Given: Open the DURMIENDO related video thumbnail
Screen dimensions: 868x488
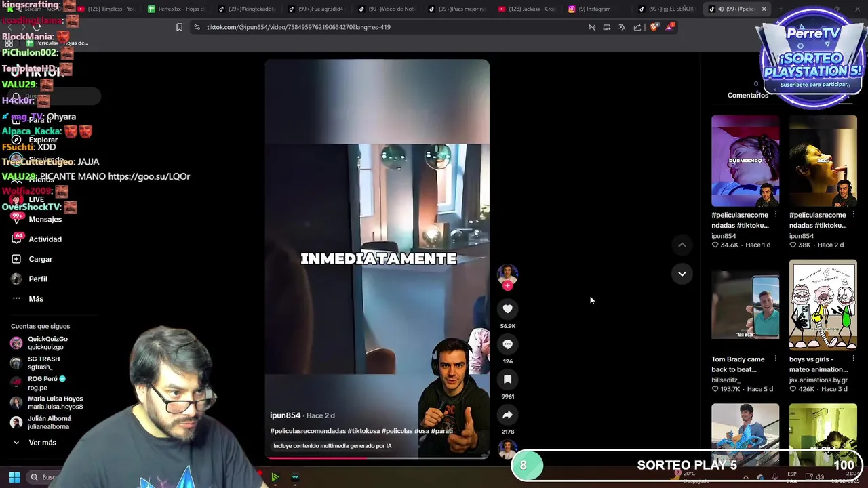Looking at the screenshot, I should coord(745,161).
